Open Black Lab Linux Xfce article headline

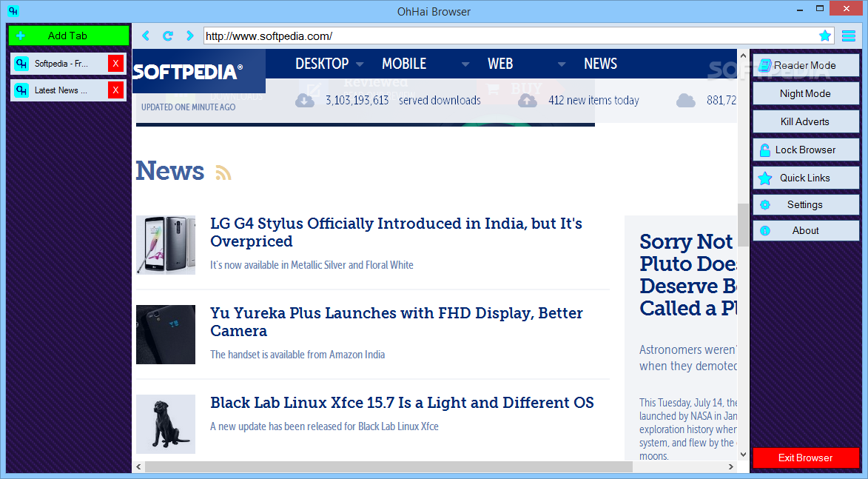(x=402, y=403)
